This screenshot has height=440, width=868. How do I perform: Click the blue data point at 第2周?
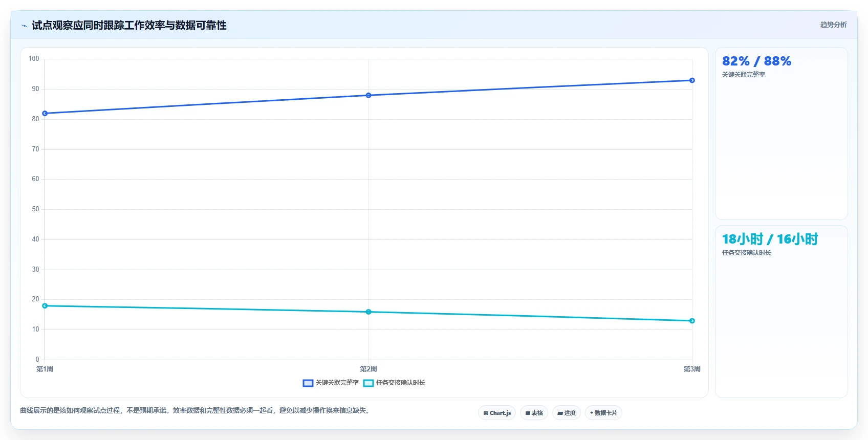point(368,95)
